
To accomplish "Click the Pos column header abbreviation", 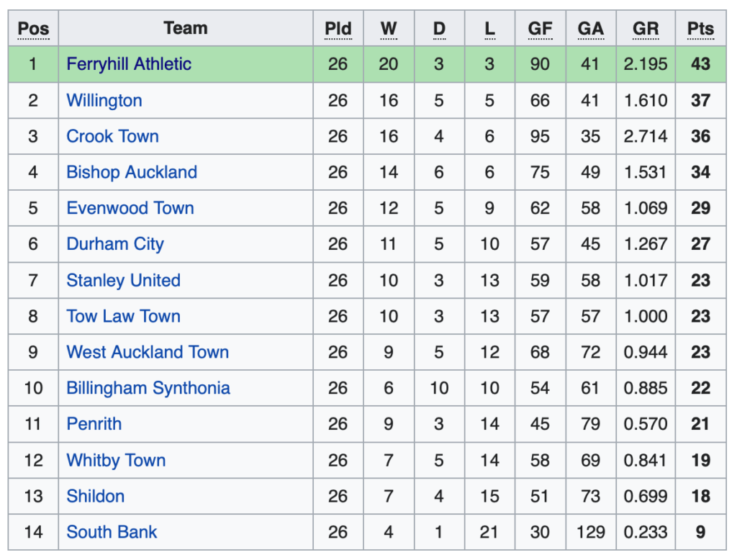I will coord(33,29).
